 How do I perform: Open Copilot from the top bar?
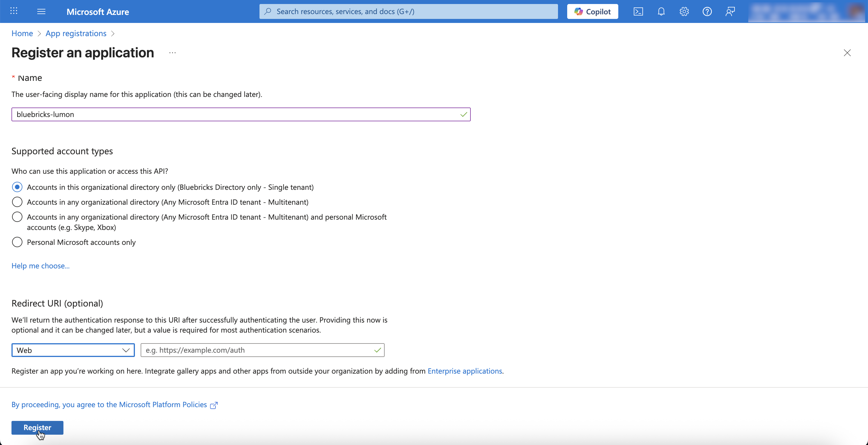592,11
